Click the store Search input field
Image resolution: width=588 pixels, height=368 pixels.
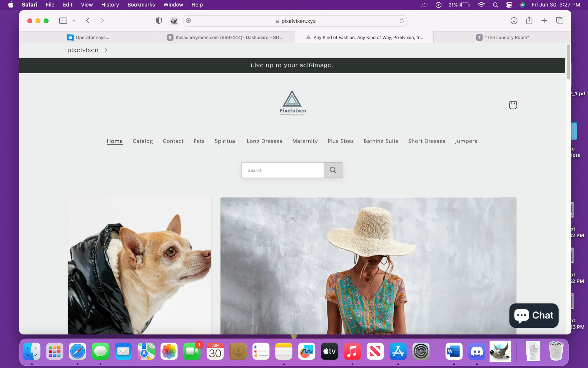pos(283,170)
